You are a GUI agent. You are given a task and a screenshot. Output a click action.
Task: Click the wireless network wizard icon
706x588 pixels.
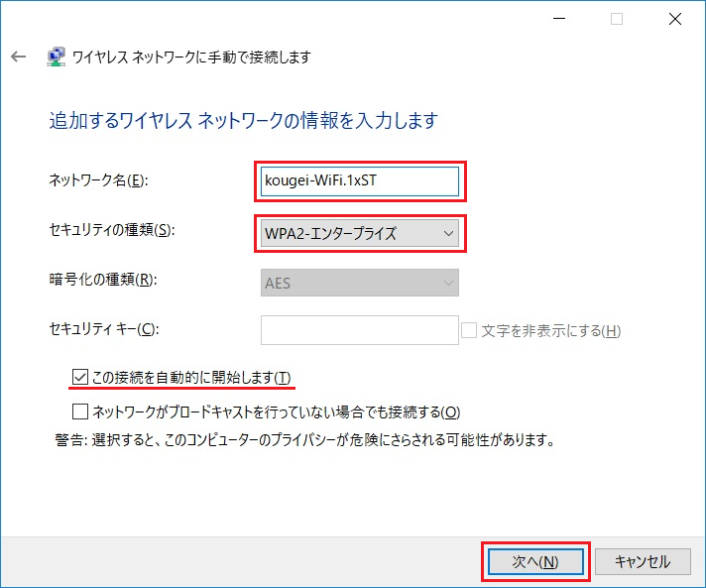[x=56, y=58]
